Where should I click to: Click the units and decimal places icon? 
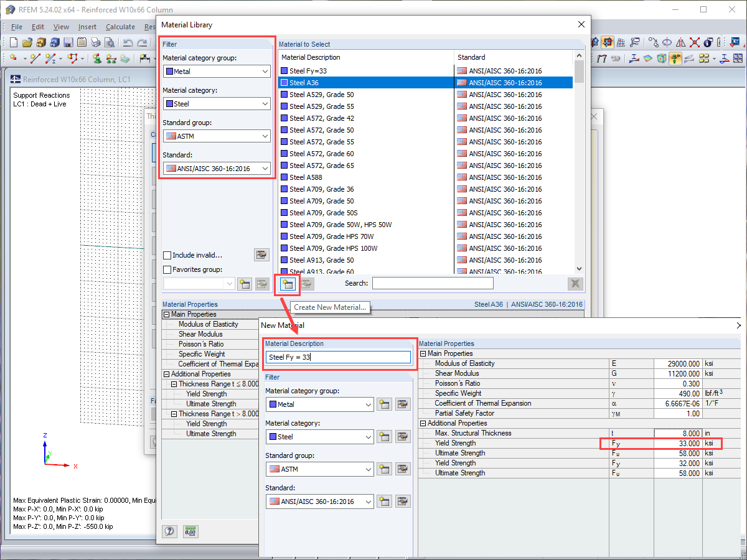pyautogui.click(x=190, y=531)
